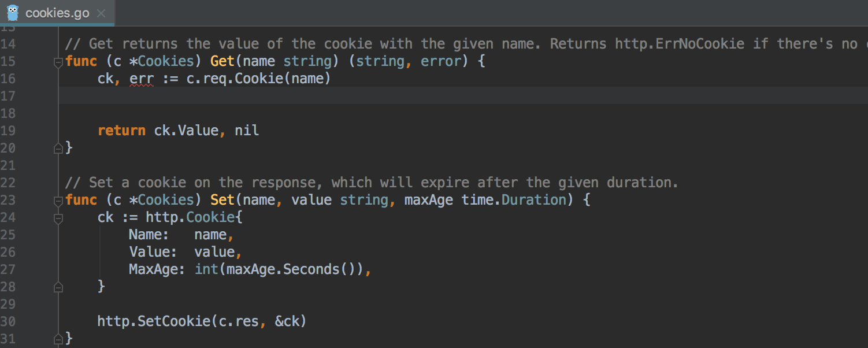
Task: Click the return keyword on line 19
Action: pos(121,131)
